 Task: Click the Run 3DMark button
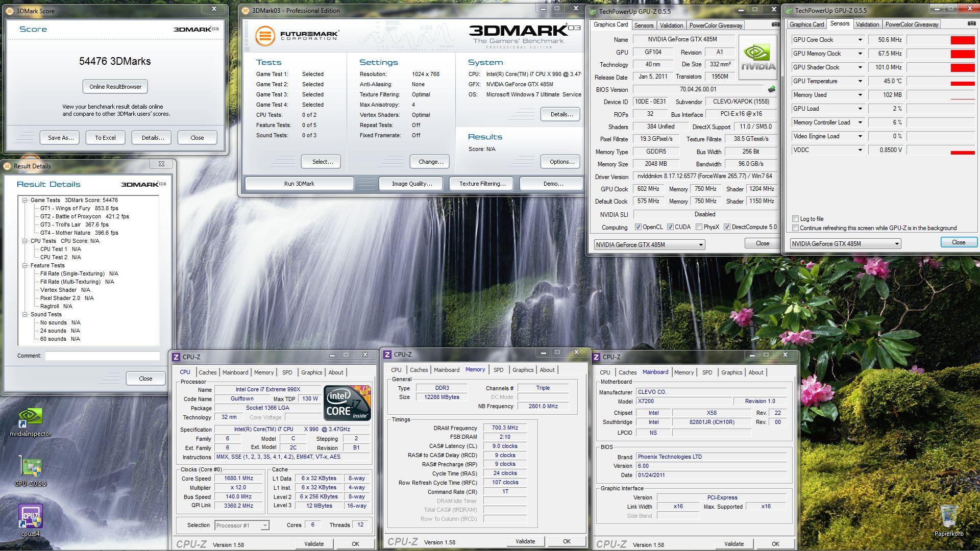299,184
